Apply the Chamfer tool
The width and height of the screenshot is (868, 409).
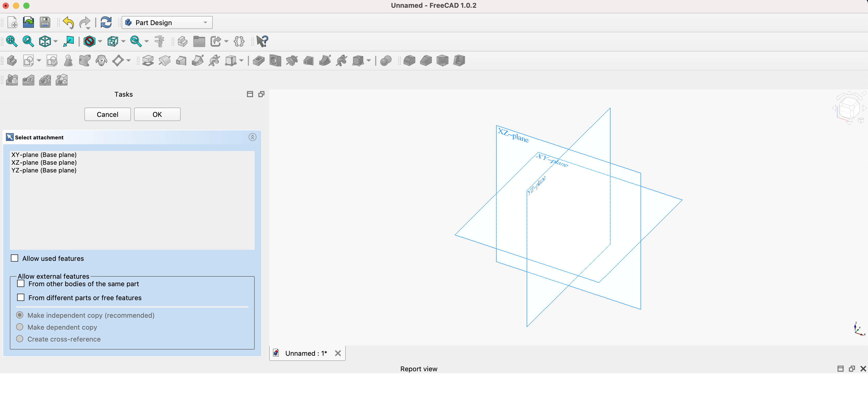pos(425,60)
